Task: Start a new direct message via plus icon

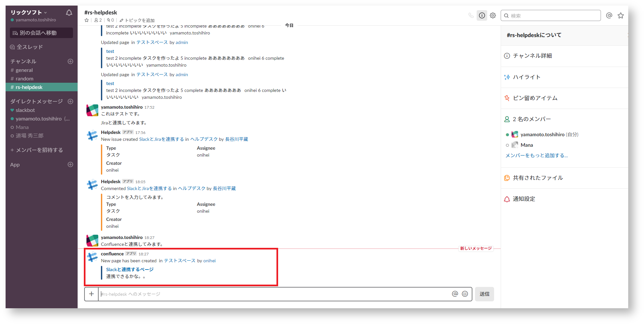Action: click(70, 101)
